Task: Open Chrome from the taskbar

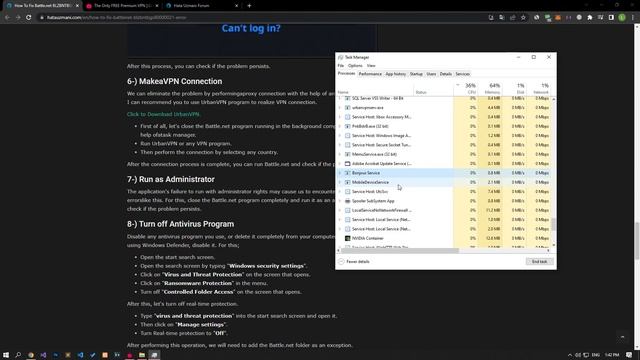Action: click(31, 355)
